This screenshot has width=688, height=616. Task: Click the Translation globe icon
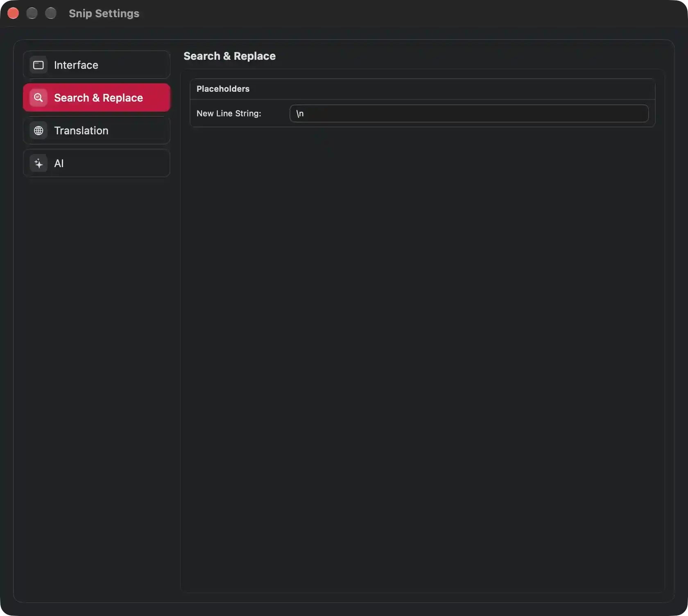coord(38,131)
